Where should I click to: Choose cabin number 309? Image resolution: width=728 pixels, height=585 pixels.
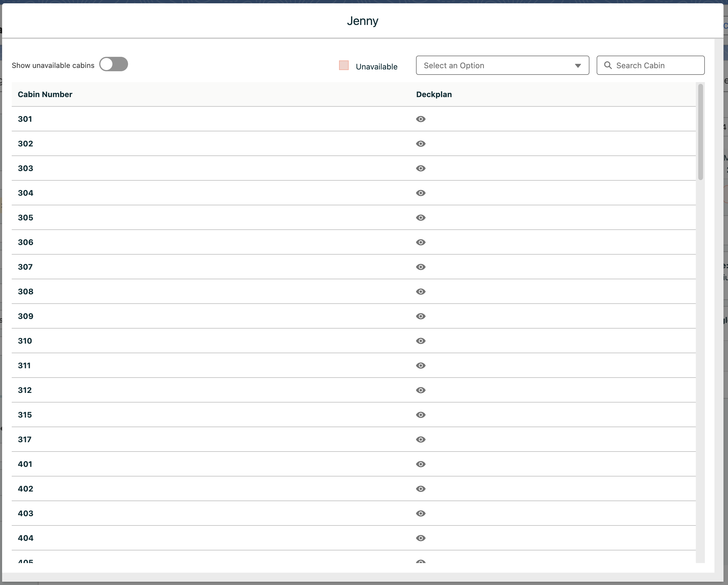25,316
